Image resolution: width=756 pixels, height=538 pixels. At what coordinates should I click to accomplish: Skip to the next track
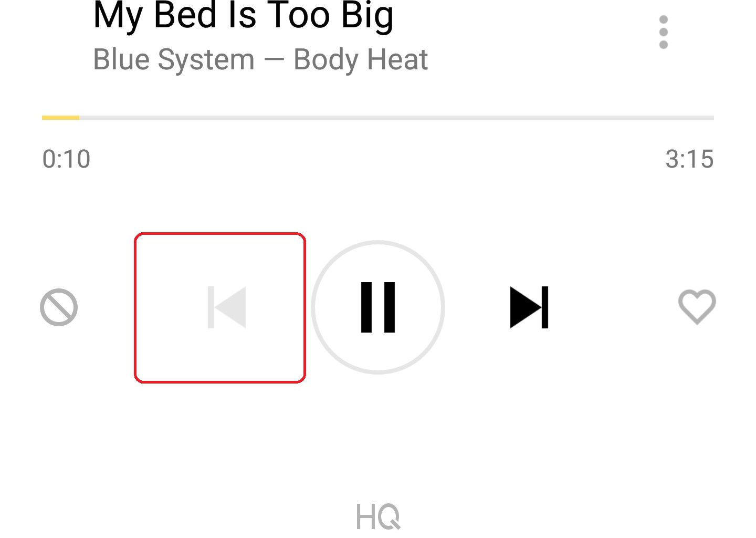tap(529, 307)
